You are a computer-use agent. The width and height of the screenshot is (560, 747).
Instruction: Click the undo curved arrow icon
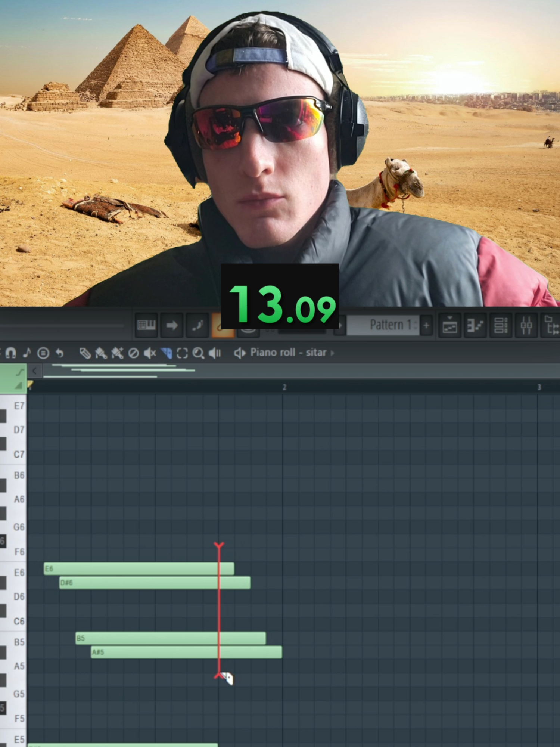pyautogui.click(x=59, y=353)
